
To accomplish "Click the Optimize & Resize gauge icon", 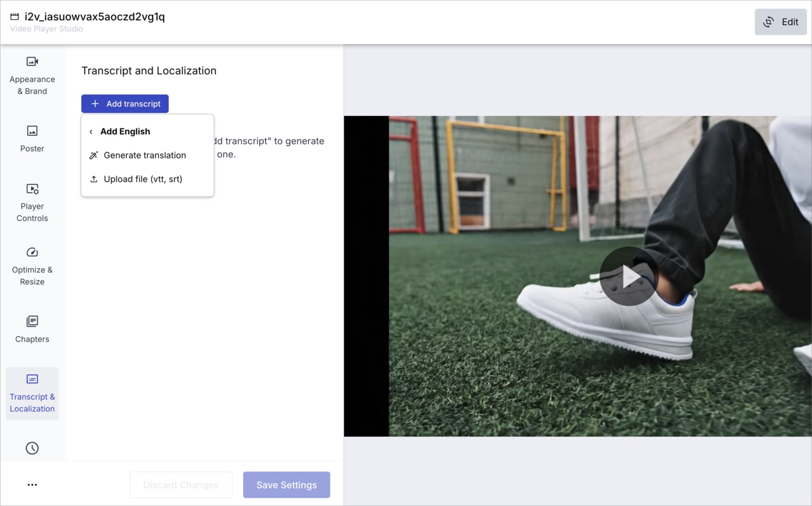I will point(32,252).
